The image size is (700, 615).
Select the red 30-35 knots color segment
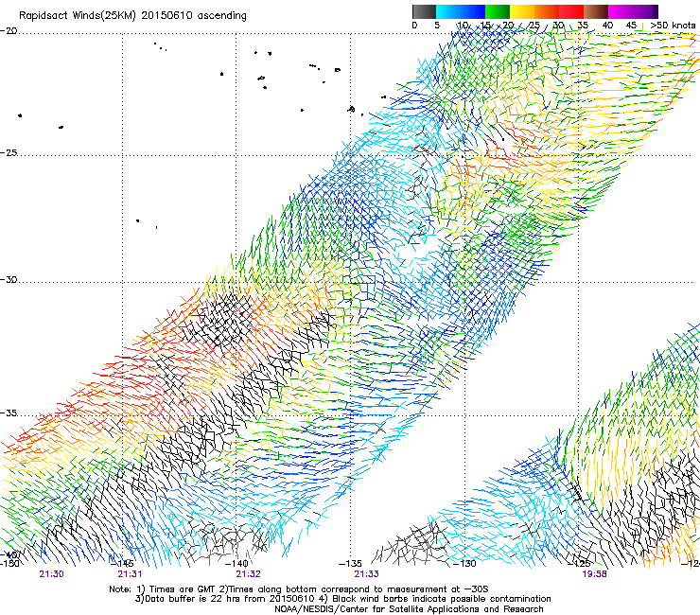point(571,11)
